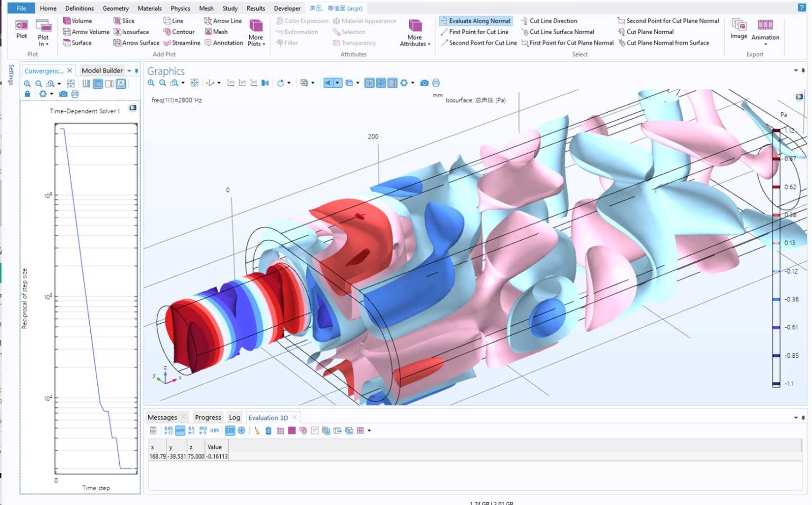The width and height of the screenshot is (812, 505).
Task: Add a Contour plot
Action: click(179, 32)
